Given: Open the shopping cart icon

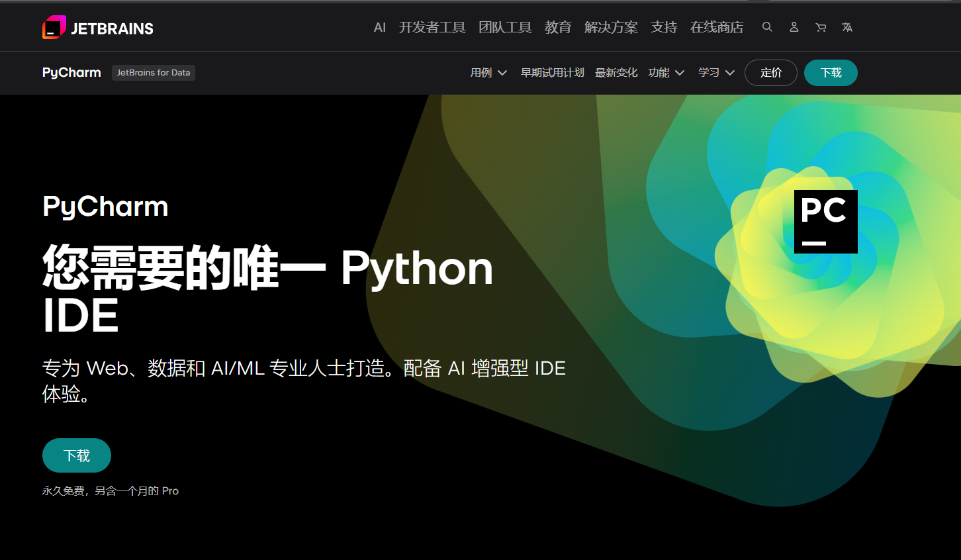Looking at the screenshot, I should click(821, 27).
